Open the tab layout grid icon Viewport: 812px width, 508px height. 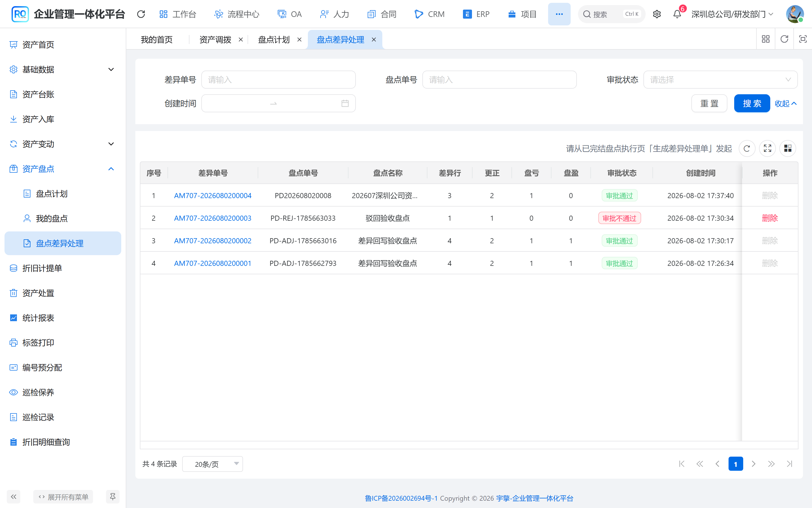(766, 39)
